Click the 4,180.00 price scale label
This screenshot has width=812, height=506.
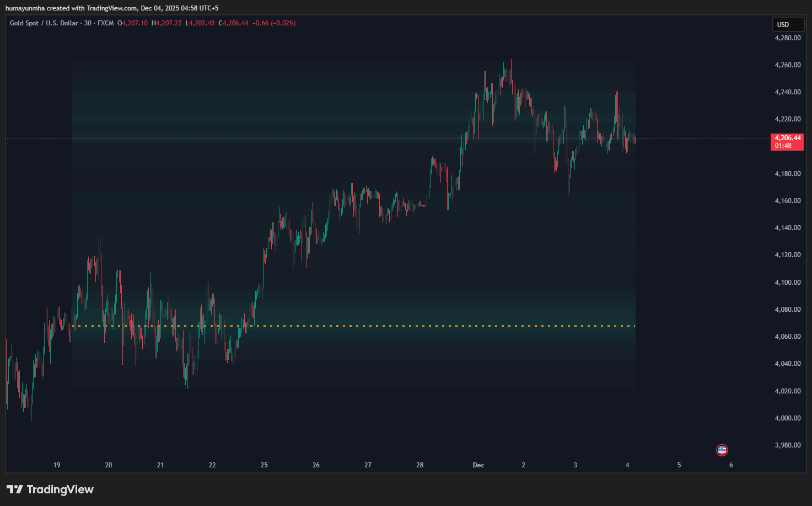click(788, 174)
